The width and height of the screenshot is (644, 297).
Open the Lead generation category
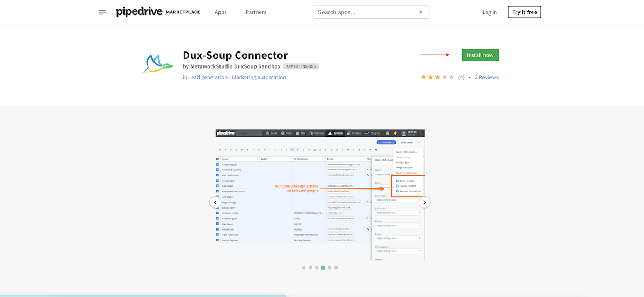tap(208, 77)
